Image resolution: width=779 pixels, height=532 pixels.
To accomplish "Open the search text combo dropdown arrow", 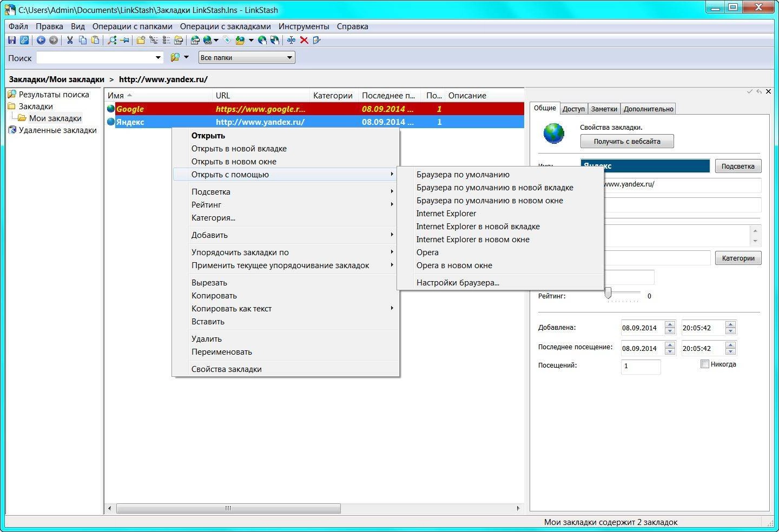I will [158, 57].
